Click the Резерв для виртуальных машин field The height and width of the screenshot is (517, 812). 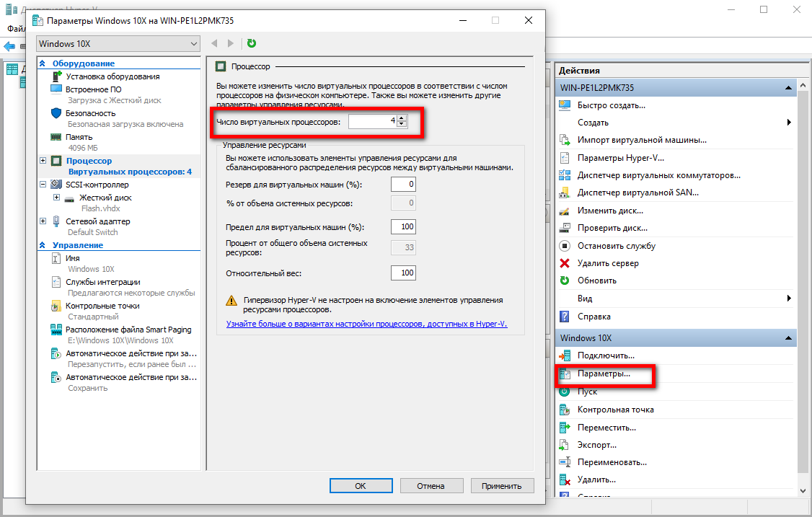pos(403,185)
